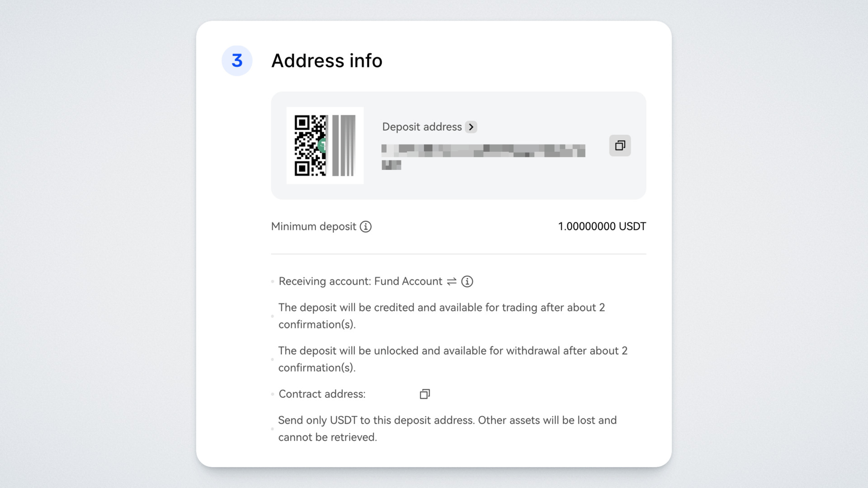Click the Tether logo inside the QR code
Image resolution: width=868 pixels, height=488 pixels.
point(322,145)
